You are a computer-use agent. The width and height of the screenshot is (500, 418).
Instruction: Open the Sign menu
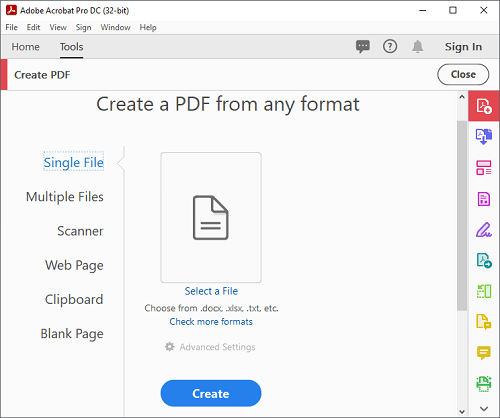(x=83, y=27)
